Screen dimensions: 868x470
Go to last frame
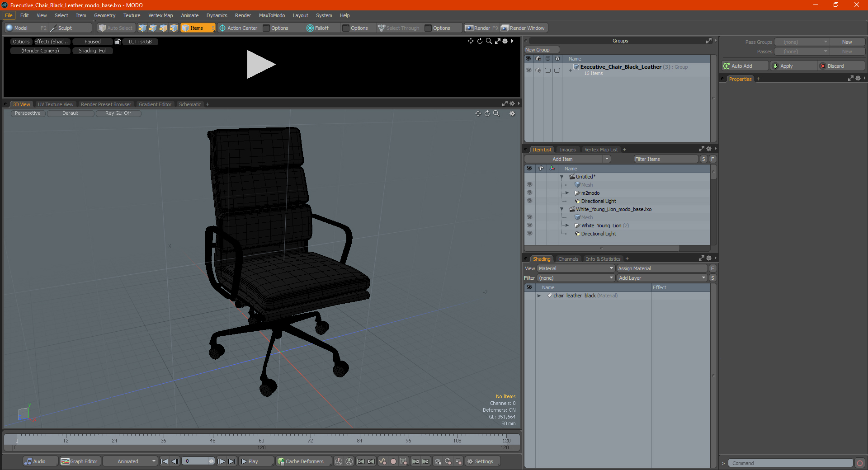[x=232, y=461]
